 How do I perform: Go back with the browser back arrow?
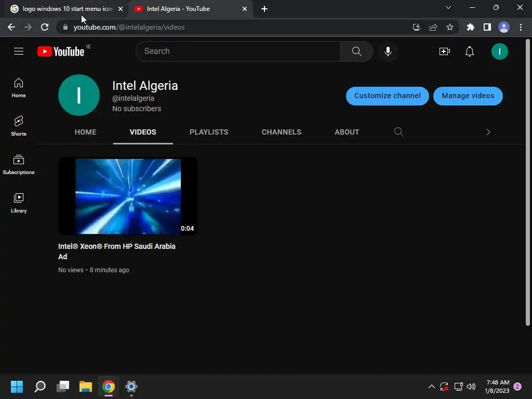click(11, 27)
